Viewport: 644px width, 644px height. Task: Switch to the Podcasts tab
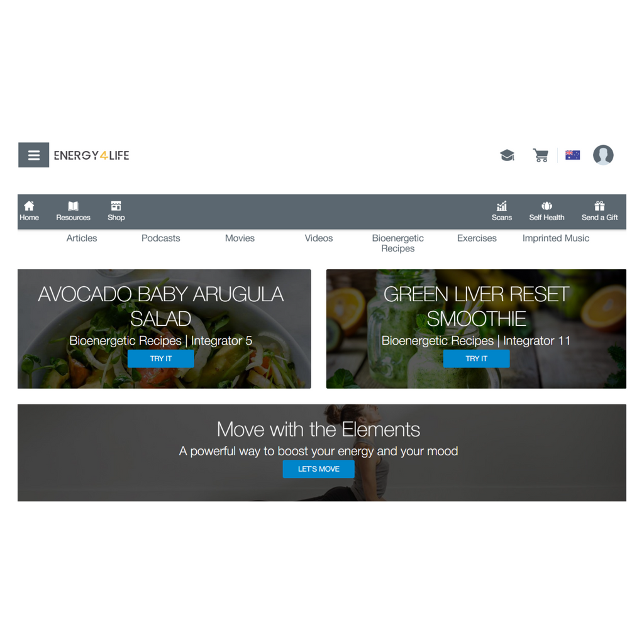click(160, 238)
